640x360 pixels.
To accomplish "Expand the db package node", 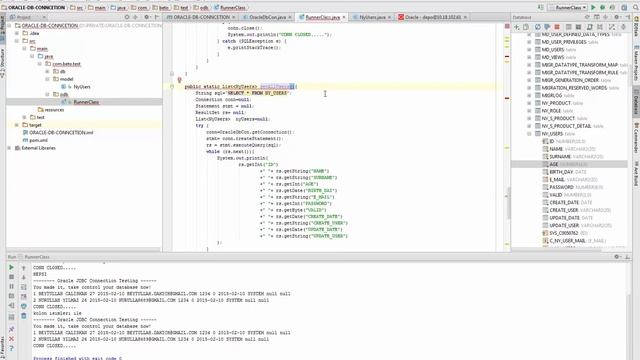I will click(47, 71).
